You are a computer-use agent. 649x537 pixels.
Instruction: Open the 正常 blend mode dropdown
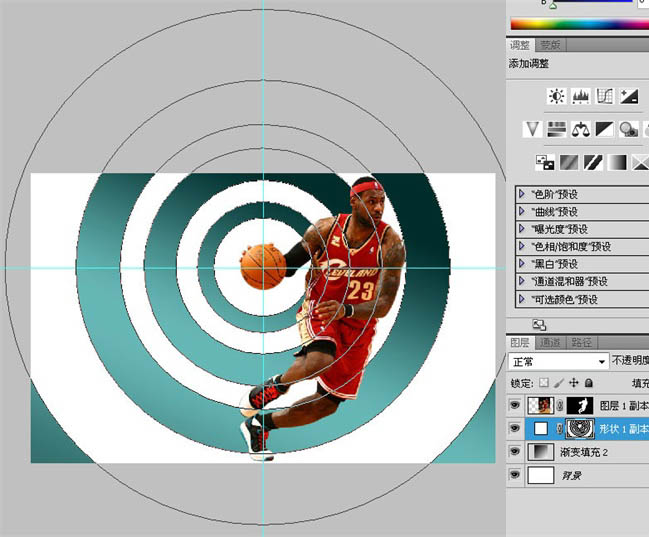pyautogui.click(x=558, y=361)
